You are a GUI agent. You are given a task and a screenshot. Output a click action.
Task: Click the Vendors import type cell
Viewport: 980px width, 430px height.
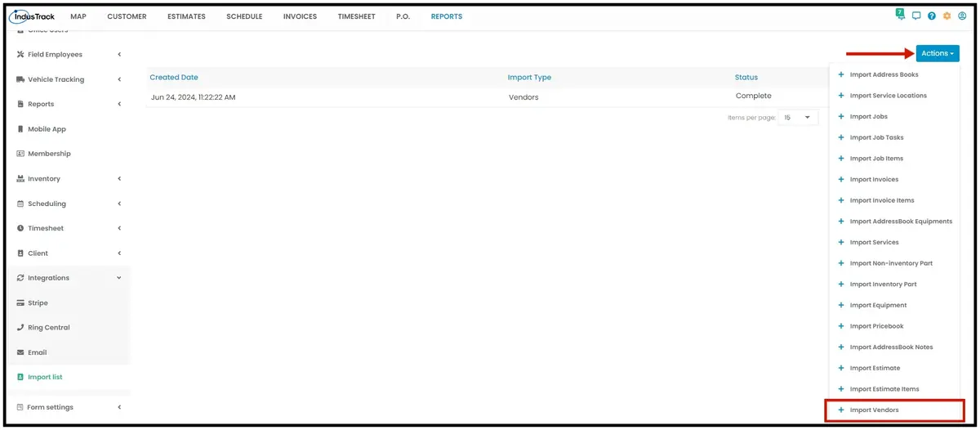523,97
